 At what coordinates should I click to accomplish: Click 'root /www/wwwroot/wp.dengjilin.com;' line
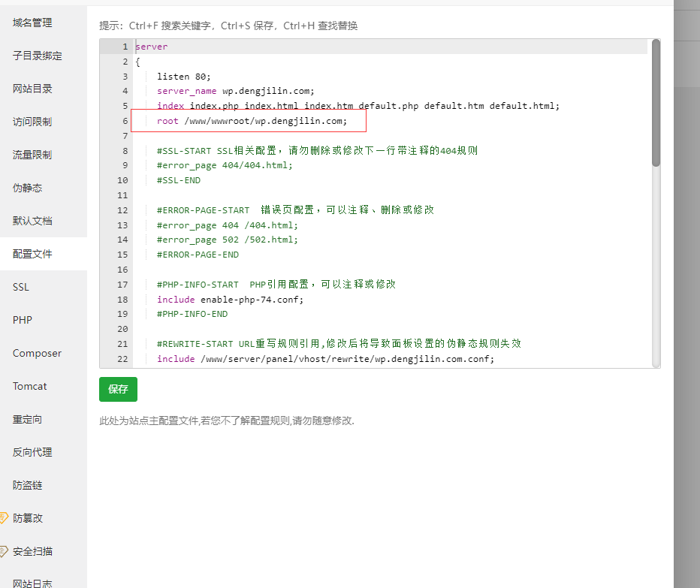coord(252,121)
